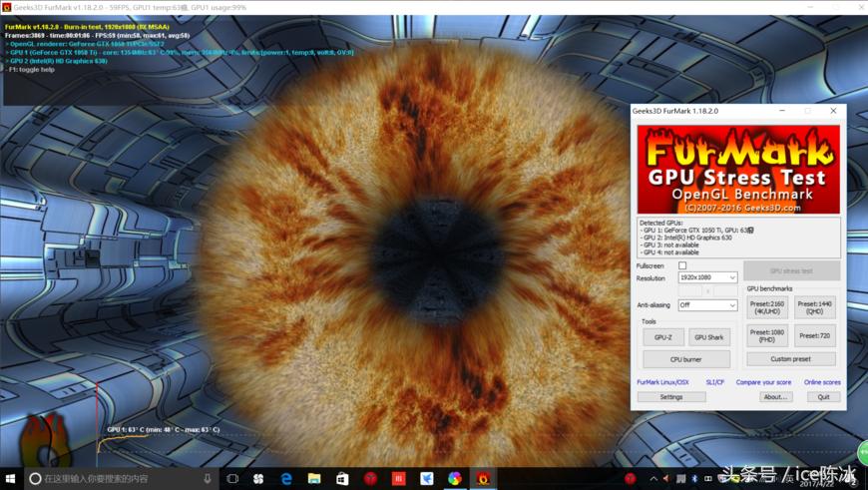Launch the GPU Shark tool
The image size is (868, 490).
[709, 337]
